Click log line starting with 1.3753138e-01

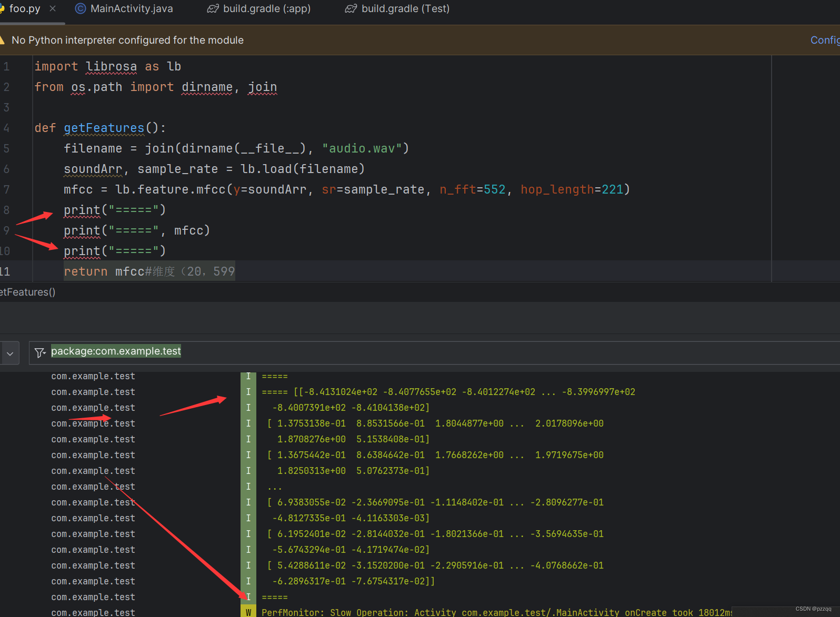click(x=435, y=423)
